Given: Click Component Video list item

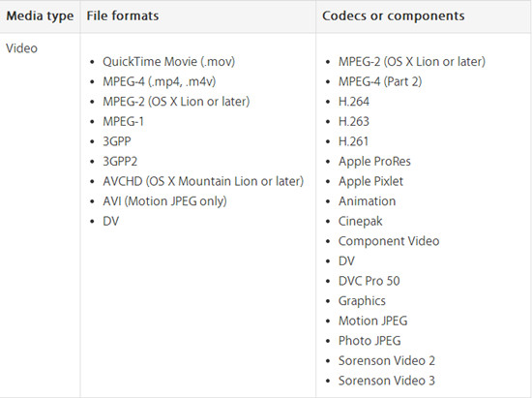Looking at the screenshot, I should (x=389, y=241).
